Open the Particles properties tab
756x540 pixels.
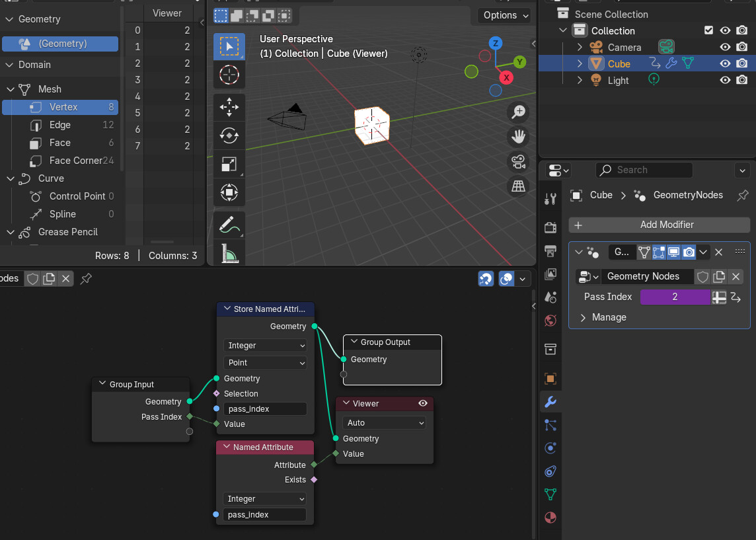pyautogui.click(x=550, y=425)
